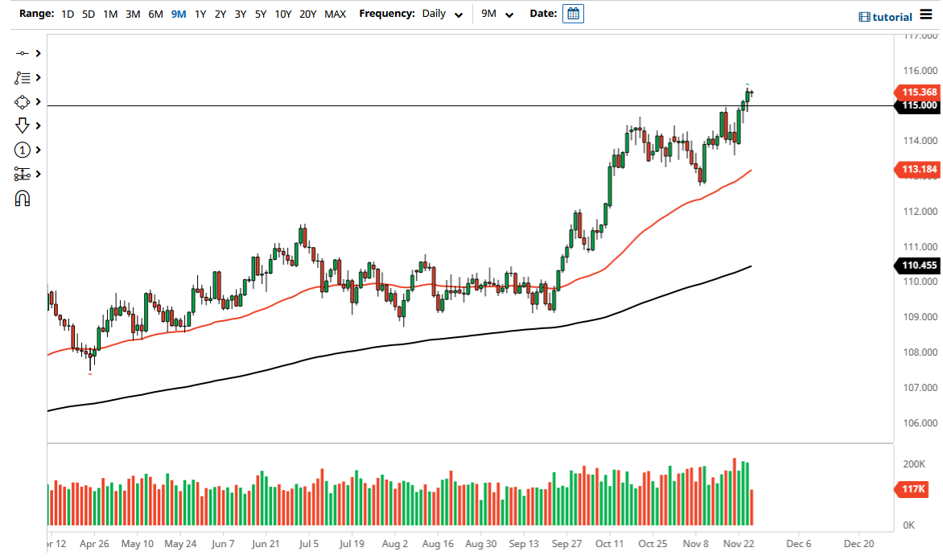Enable the magnet snapping mode
The image size is (943, 560).
pos(23,198)
